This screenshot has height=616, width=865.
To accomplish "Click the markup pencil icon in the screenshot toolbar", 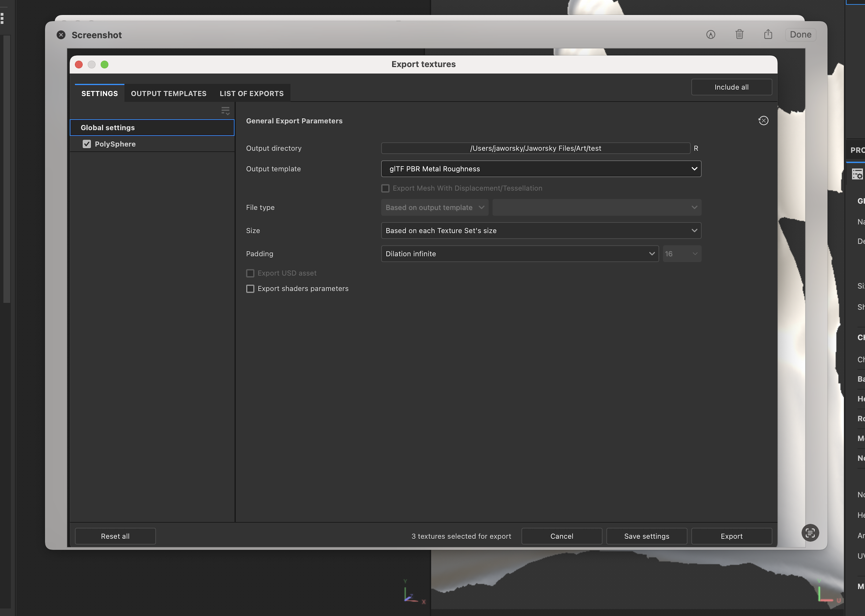I will click(x=711, y=34).
